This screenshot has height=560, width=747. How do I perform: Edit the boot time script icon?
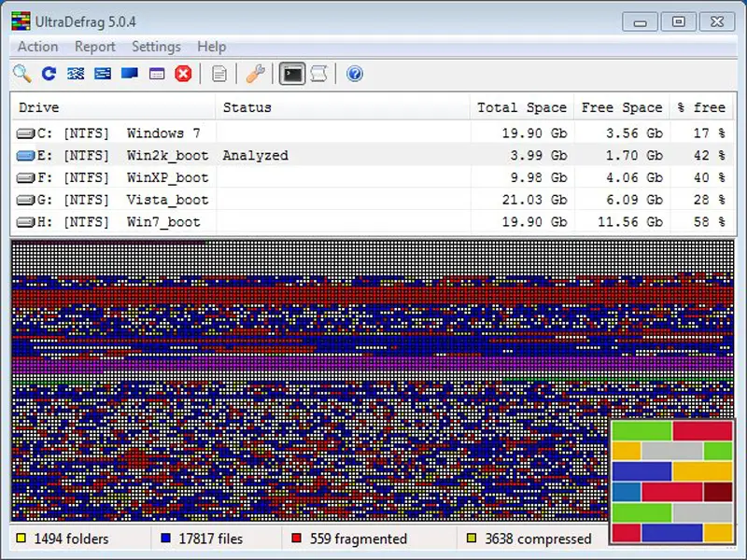319,74
